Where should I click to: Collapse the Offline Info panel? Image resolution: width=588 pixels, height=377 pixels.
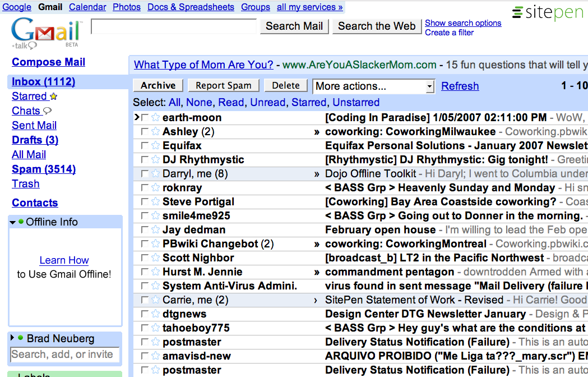tap(12, 222)
